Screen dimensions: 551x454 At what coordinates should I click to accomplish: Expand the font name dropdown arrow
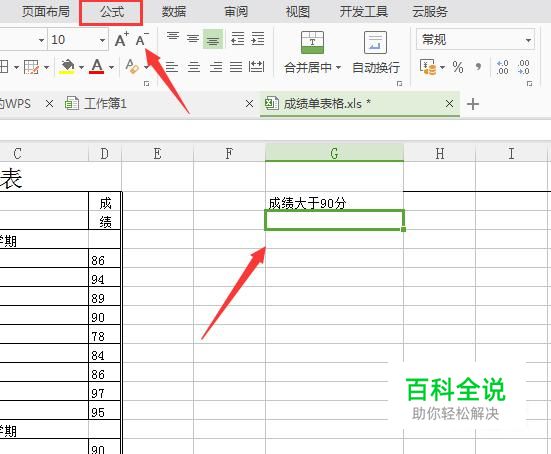click(x=41, y=40)
